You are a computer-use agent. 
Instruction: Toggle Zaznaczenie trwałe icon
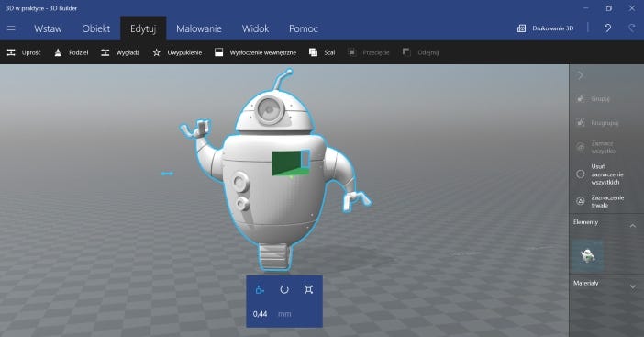coord(581,201)
